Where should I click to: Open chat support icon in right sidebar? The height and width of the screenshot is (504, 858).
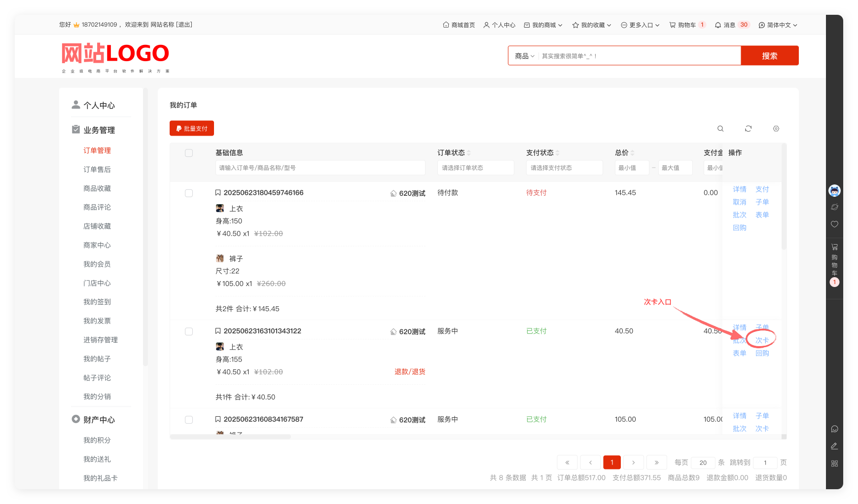point(834,429)
